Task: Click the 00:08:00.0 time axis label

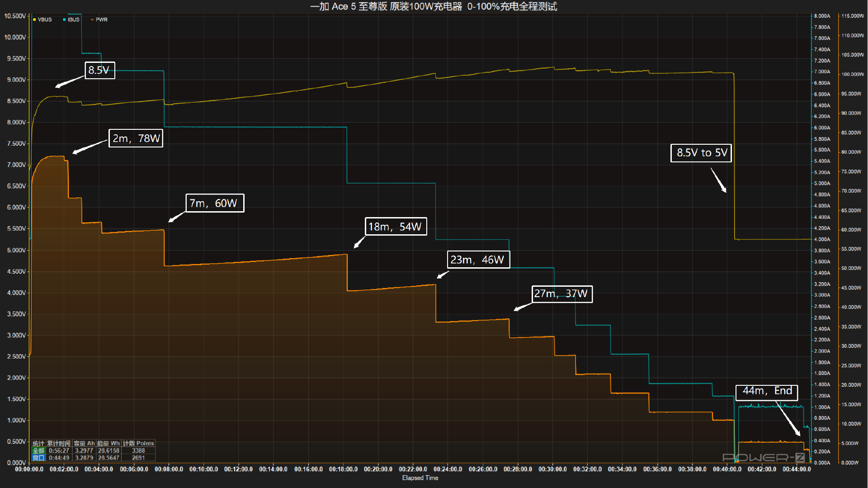Action: [x=169, y=469]
